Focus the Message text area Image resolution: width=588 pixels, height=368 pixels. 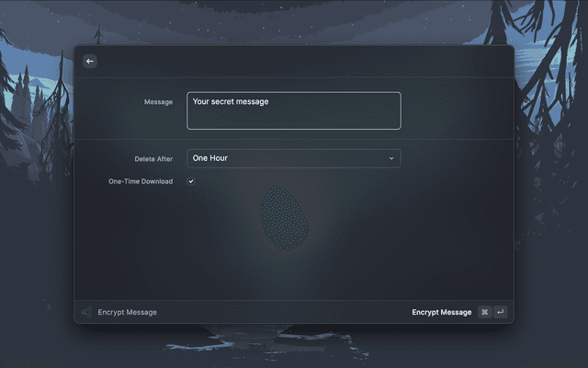(x=293, y=110)
